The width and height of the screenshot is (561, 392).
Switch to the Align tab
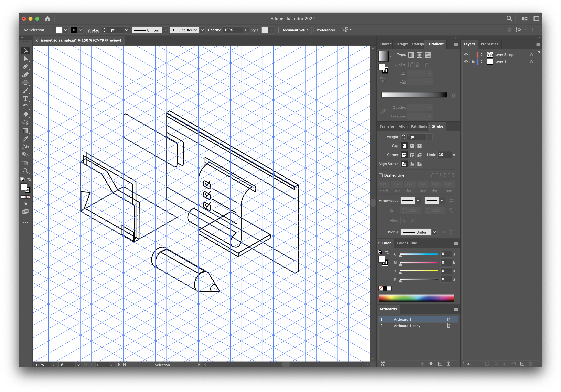pyautogui.click(x=403, y=126)
